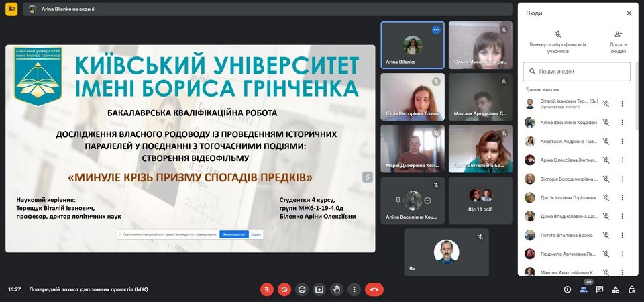Open options menu for Діана Владиславівна

(622, 217)
